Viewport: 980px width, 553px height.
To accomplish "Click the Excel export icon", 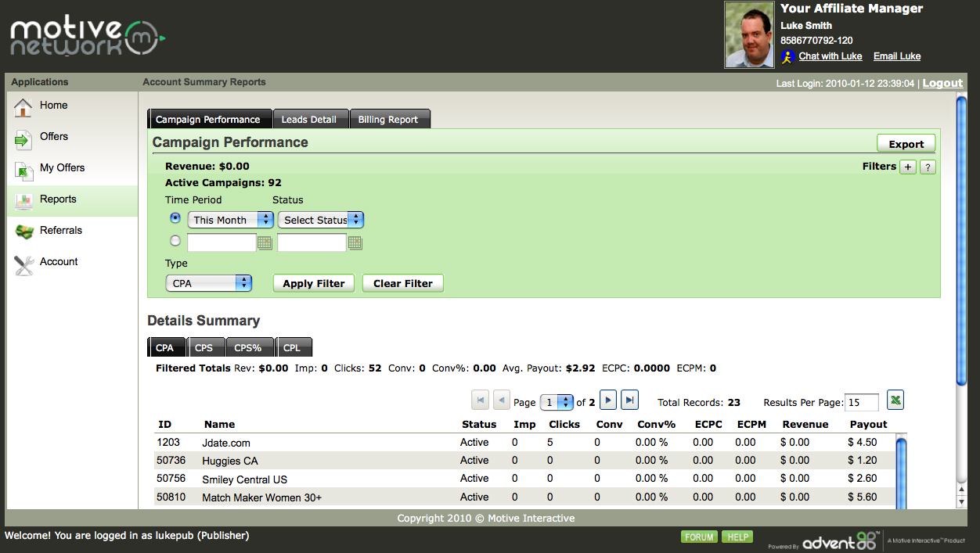I will (895, 400).
